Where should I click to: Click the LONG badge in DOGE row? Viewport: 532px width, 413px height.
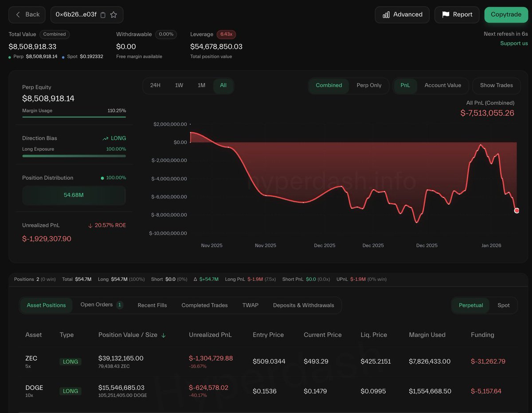tap(70, 391)
